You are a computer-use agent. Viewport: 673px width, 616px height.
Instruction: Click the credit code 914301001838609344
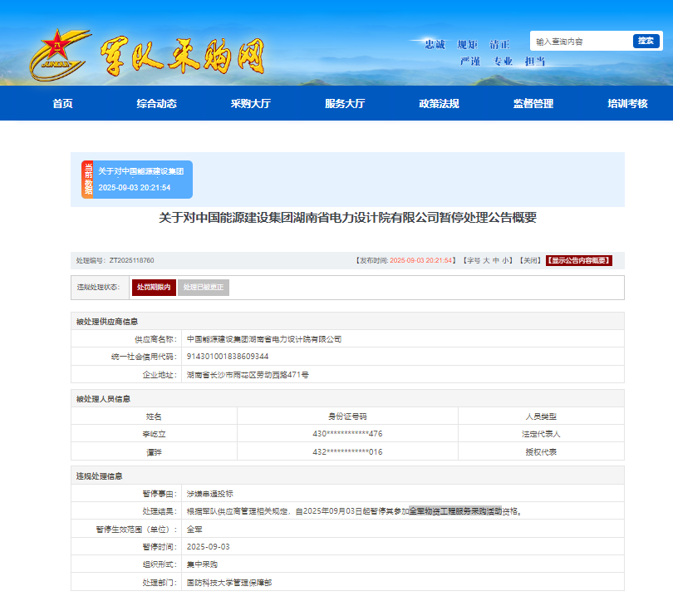228,357
